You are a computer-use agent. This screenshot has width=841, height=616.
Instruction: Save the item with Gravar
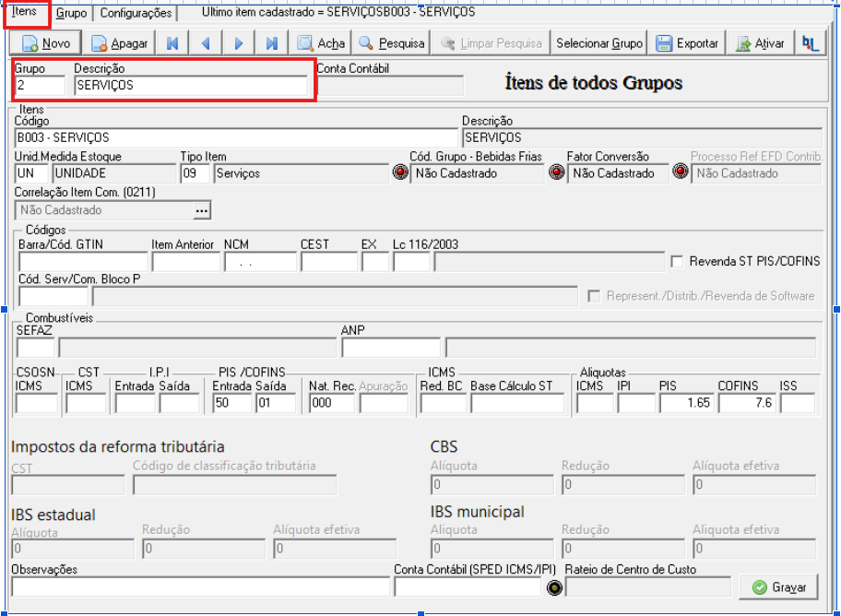pos(779,587)
